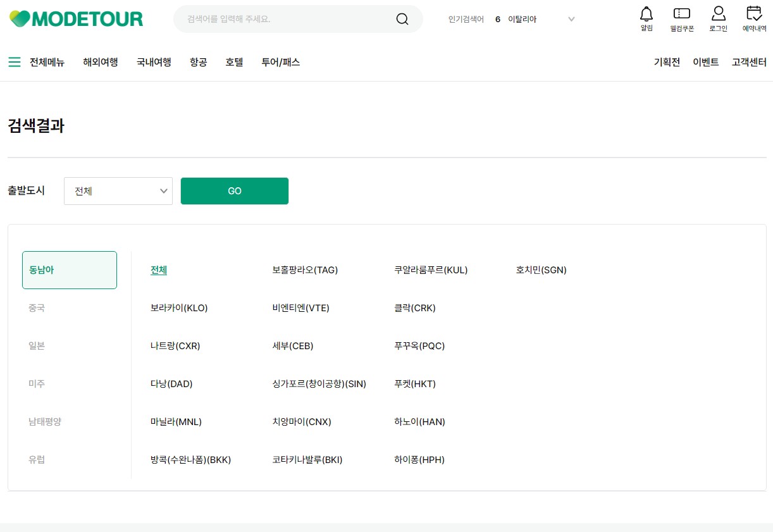Image resolution: width=773 pixels, height=532 pixels.
Task: Open the 호텔 navigation menu
Action: (x=233, y=62)
